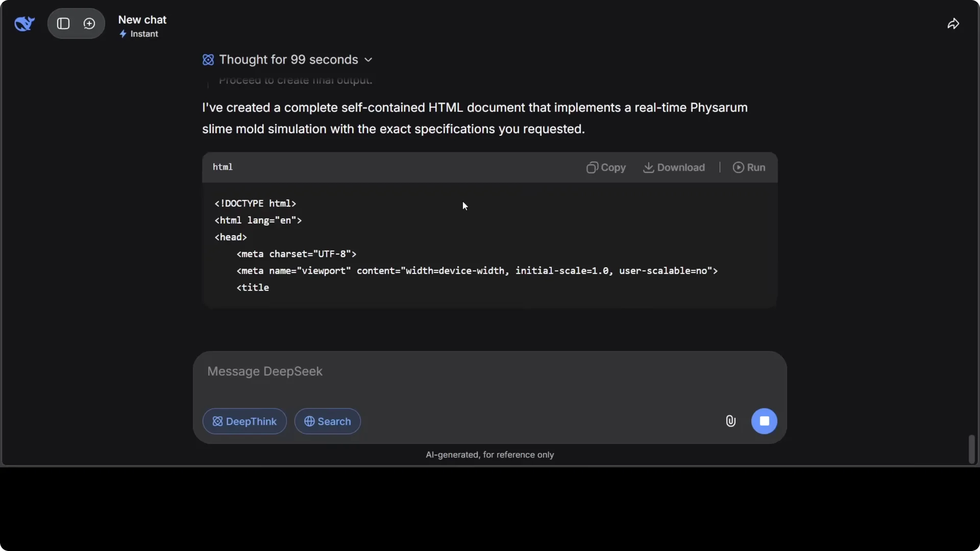Run the html code block
The width and height of the screenshot is (980, 551).
[x=749, y=167]
